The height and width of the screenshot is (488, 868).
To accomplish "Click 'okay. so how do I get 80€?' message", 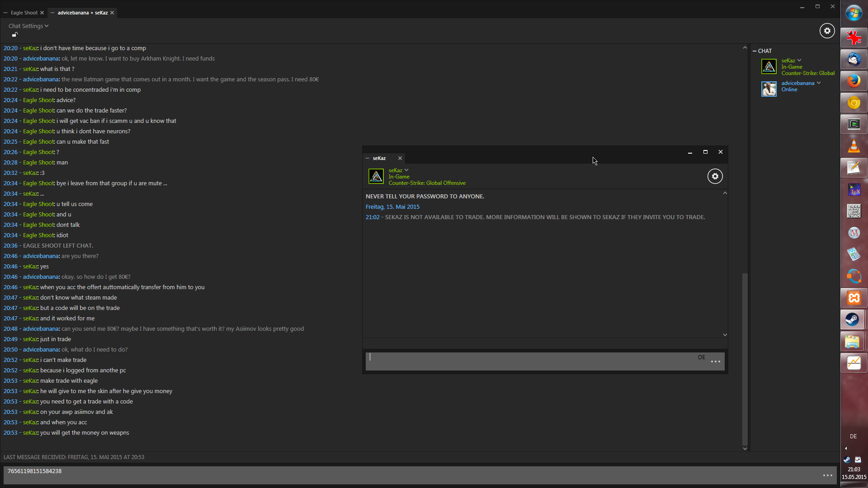I will pyautogui.click(x=96, y=277).
